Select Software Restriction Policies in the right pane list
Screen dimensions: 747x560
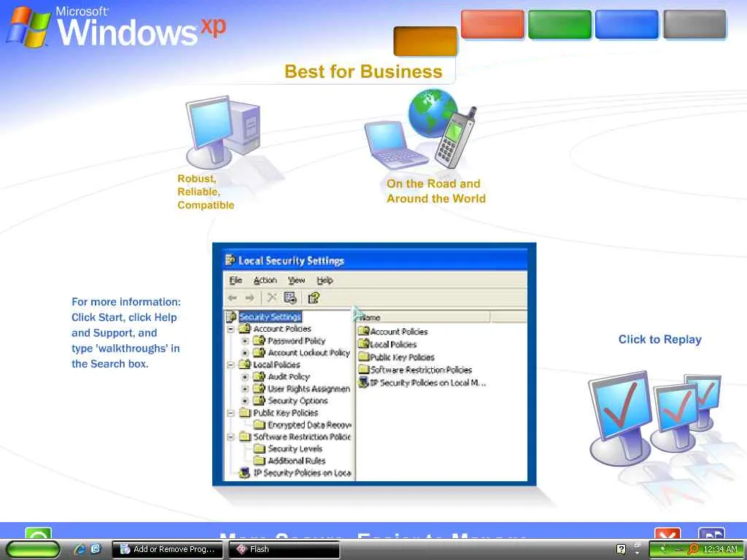[421, 370]
